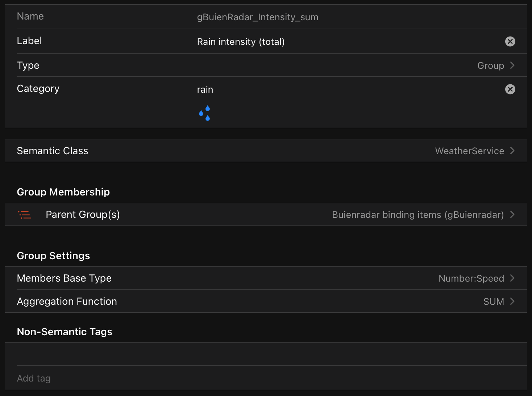
Task: Clear the Label field text
Action: [x=510, y=42]
